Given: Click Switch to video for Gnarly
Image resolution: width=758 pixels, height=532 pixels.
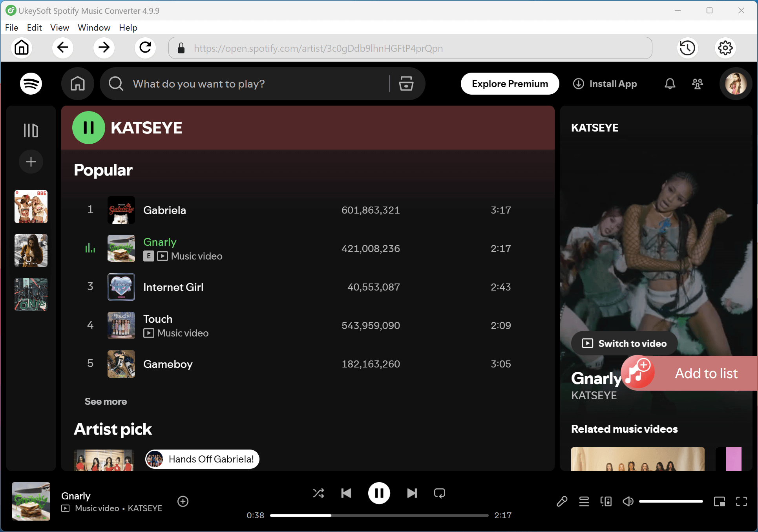Looking at the screenshot, I should [623, 343].
